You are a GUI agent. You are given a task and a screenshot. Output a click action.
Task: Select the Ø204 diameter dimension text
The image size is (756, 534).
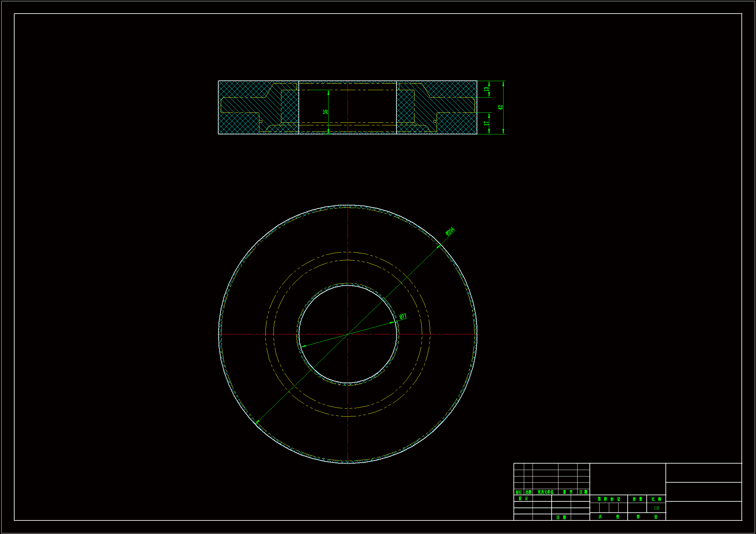[x=450, y=231]
